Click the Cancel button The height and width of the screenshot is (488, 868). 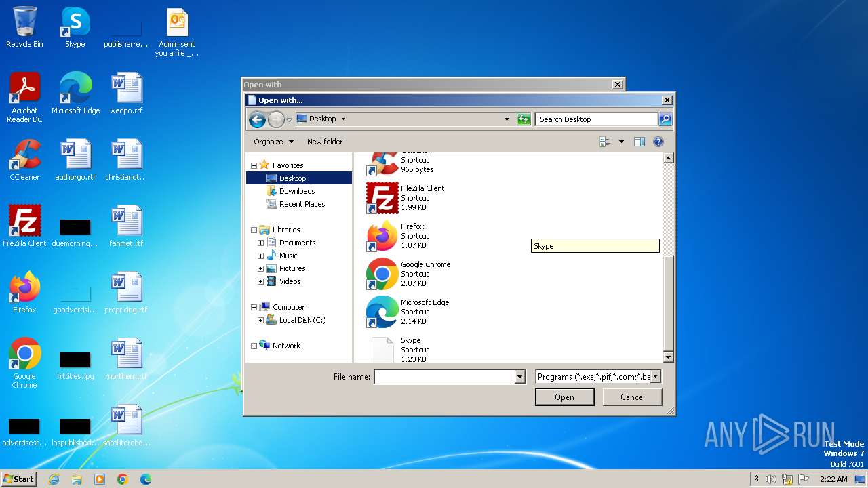tap(633, 397)
